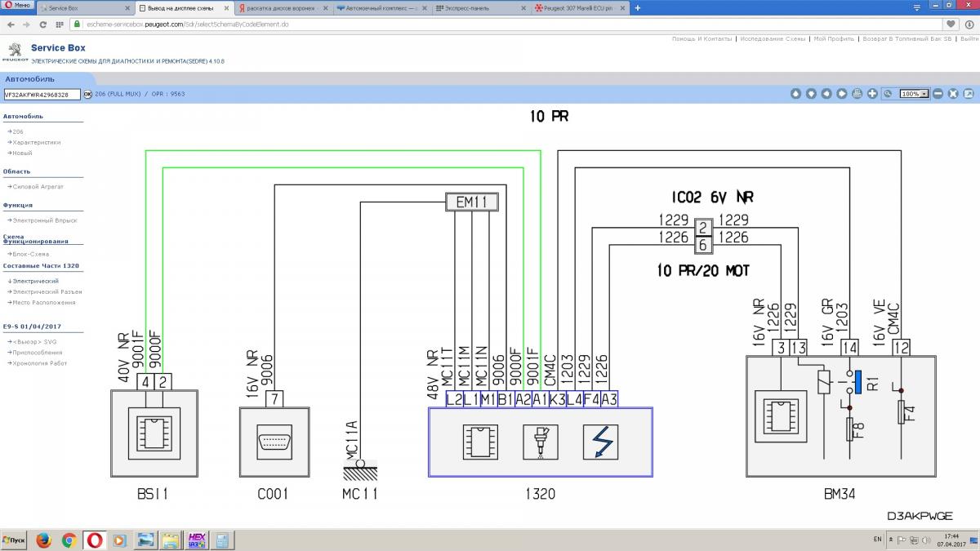Open the HEX editor taskbar icon
The width and height of the screenshot is (980, 551).
pyautogui.click(x=196, y=540)
